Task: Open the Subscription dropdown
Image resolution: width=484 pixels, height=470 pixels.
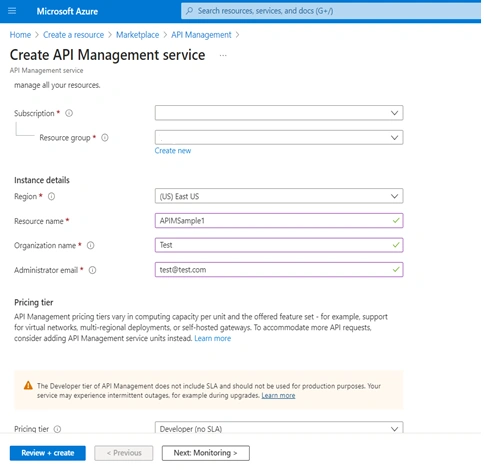Action: 279,113
